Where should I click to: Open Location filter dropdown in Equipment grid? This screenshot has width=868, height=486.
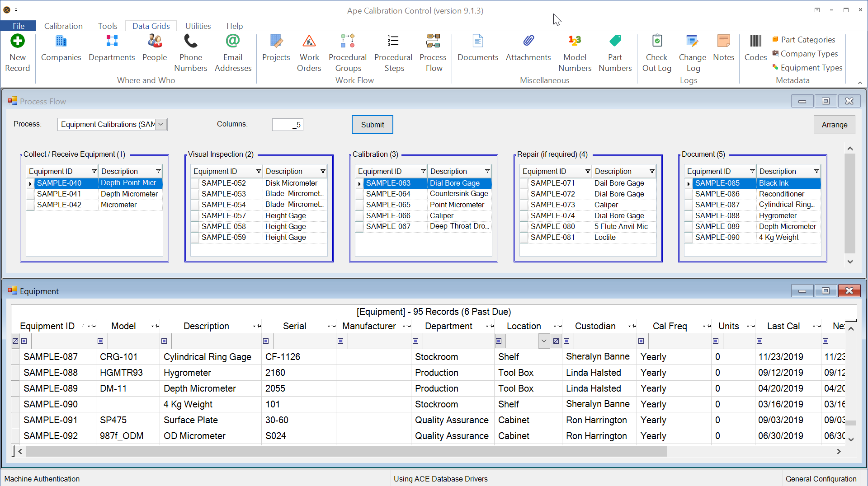pos(544,341)
